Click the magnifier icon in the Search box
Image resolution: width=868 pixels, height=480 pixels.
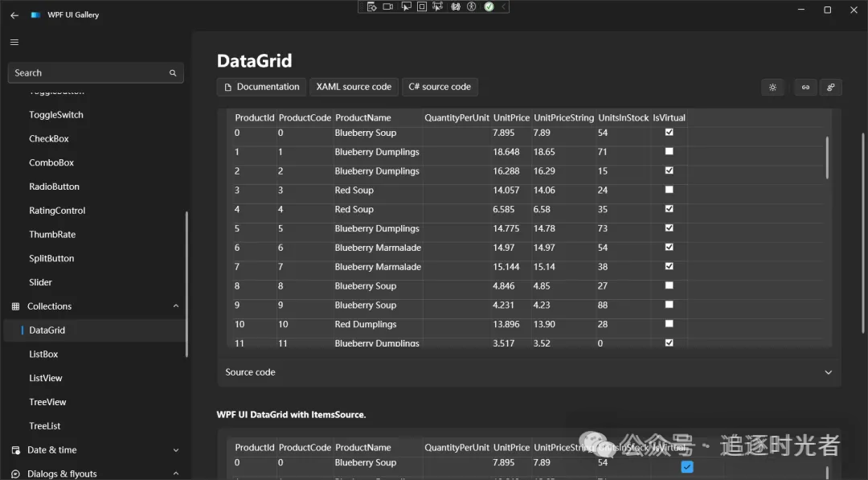click(x=173, y=73)
